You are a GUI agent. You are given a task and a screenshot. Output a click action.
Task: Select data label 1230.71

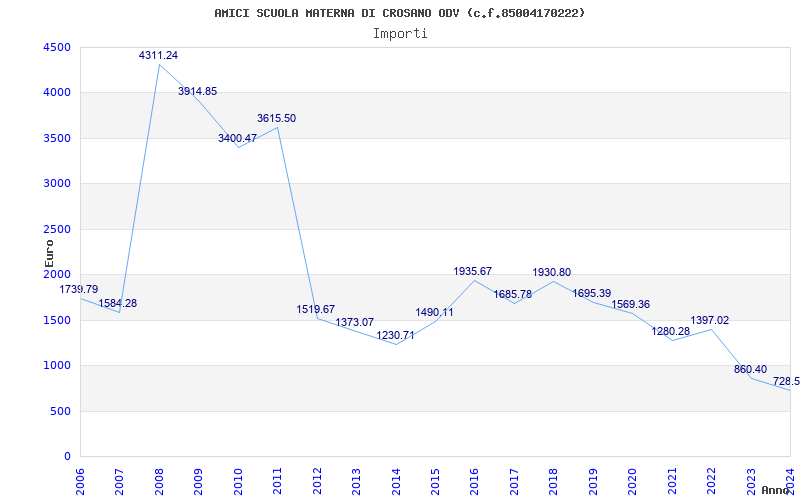pos(395,336)
